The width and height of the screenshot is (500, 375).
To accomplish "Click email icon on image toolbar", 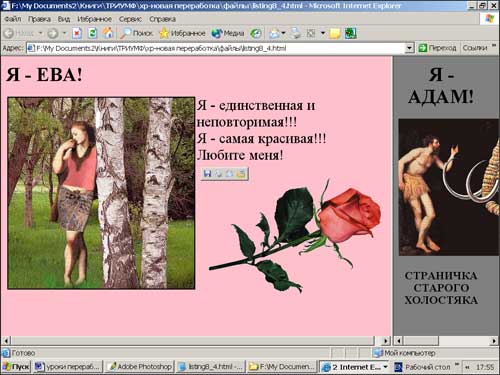I will pos(230,174).
